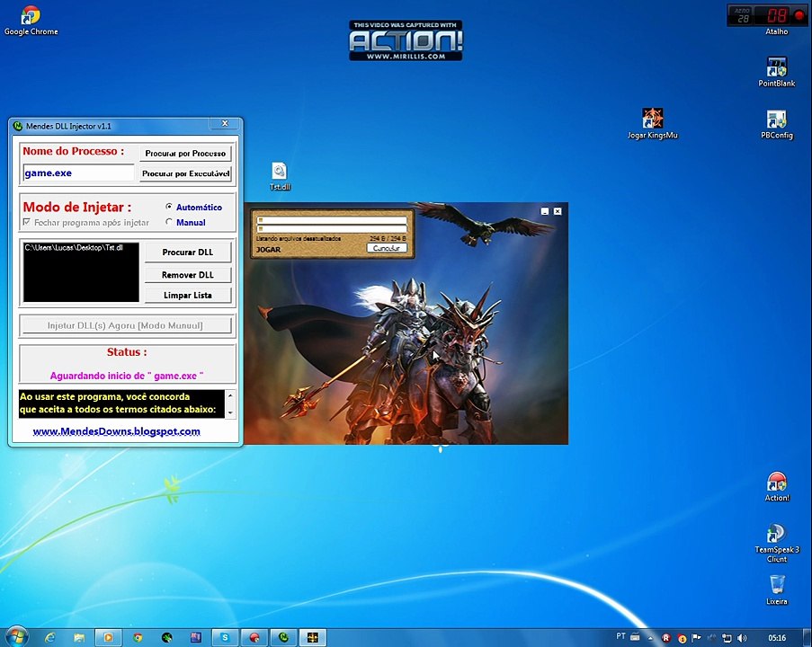Click the launcher's upper progress bar
The image size is (812, 647).
[332, 220]
